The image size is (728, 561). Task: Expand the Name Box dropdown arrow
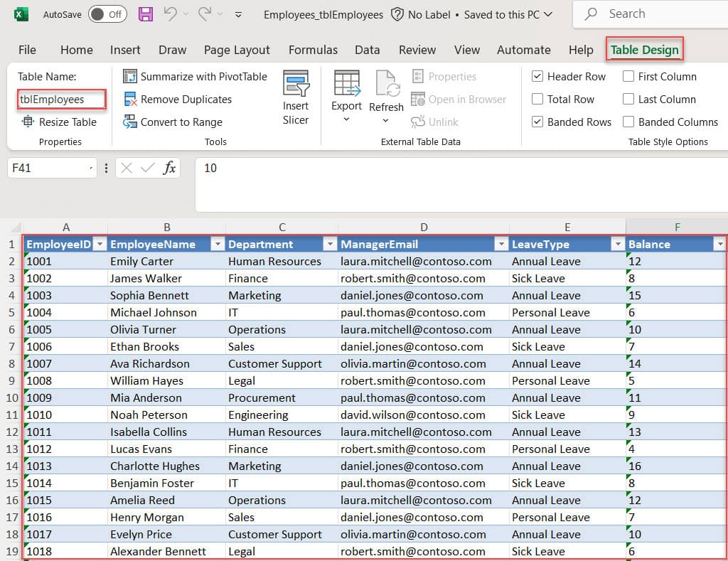[x=91, y=168]
